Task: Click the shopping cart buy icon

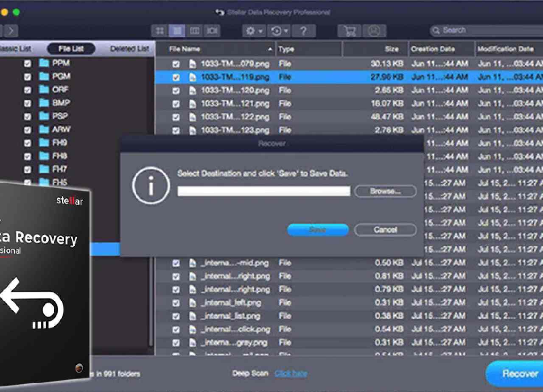Action: [349, 31]
